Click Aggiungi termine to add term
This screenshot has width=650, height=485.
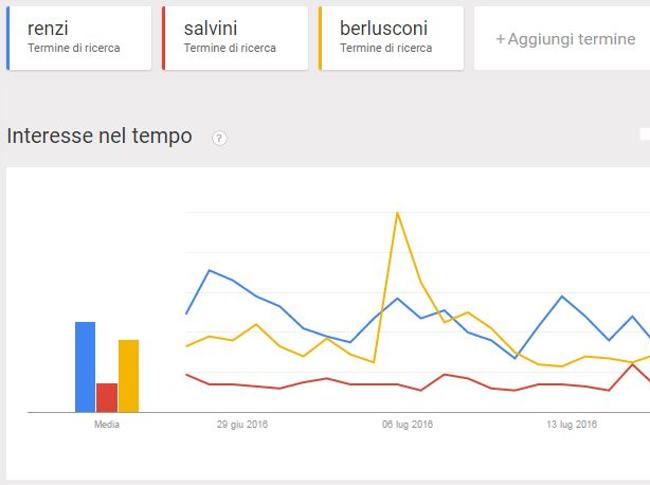pyautogui.click(x=565, y=39)
